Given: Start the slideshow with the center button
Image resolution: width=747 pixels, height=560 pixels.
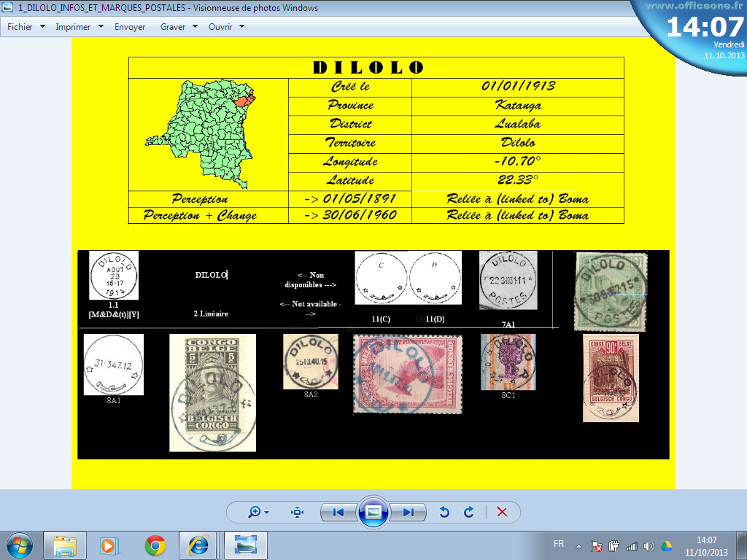Looking at the screenshot, I should click(x=374, y=512).
